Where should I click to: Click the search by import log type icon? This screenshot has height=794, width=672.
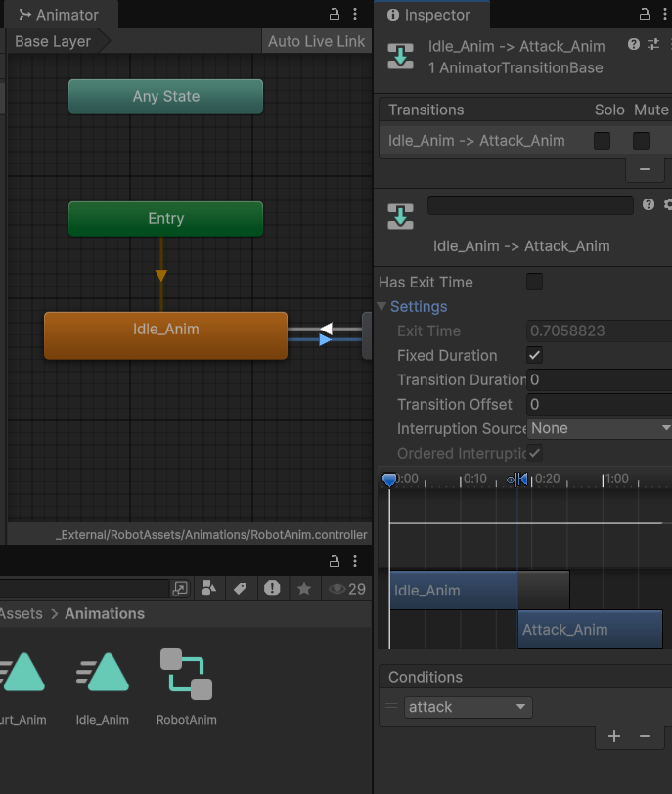(x=272, y=589)
